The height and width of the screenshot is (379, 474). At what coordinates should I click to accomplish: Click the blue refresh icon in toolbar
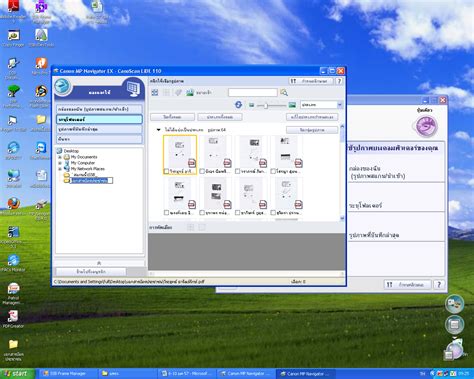point(238,105)
